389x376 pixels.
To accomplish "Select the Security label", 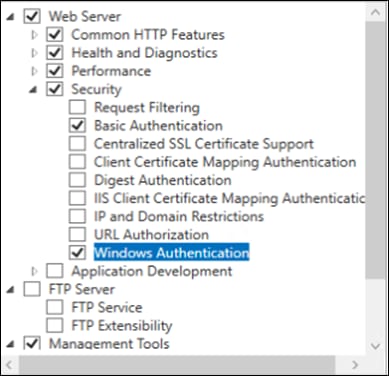I will pyautogui.click(x=97, y=89).
